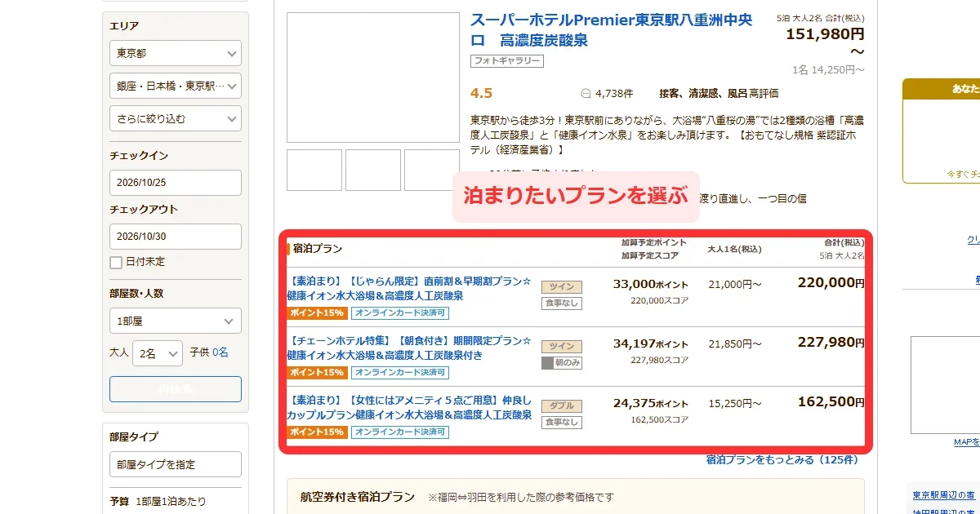Click ポイント15% badge on the 直前割 plan

click(317, 312)
